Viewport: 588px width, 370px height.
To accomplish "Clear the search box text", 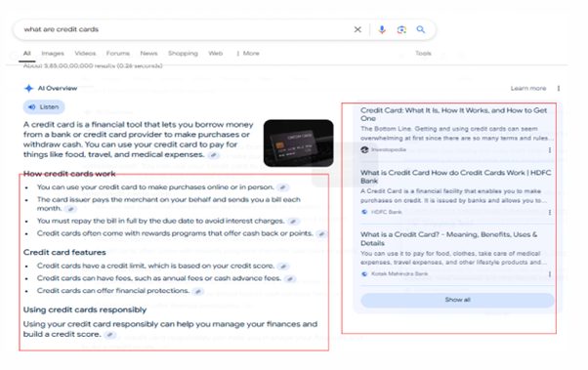I will point(357,29).
